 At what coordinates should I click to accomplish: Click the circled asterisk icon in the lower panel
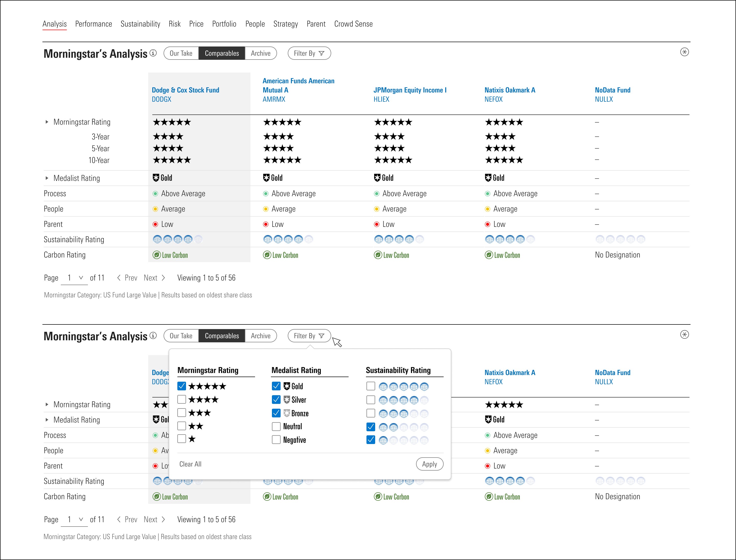(684, 334)
